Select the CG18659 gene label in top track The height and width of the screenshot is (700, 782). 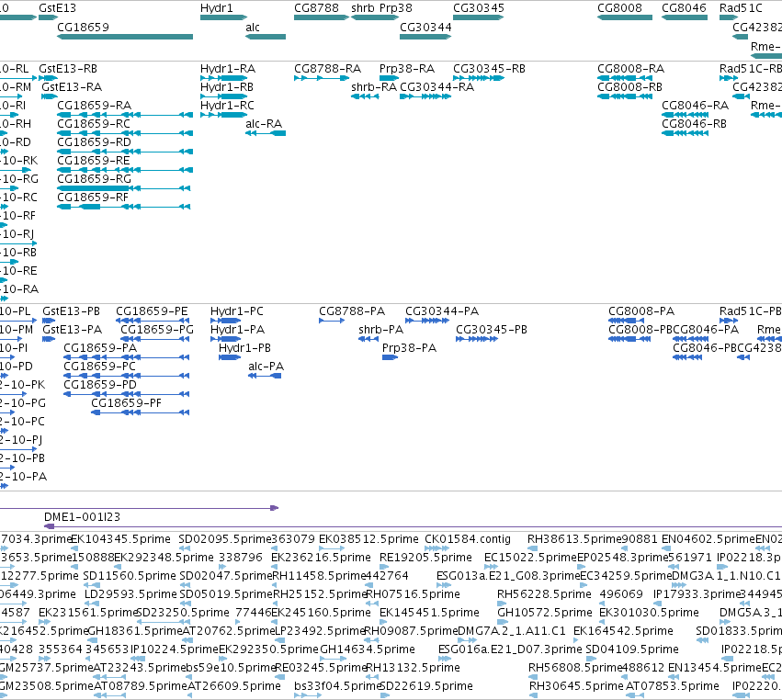[83, 27]
